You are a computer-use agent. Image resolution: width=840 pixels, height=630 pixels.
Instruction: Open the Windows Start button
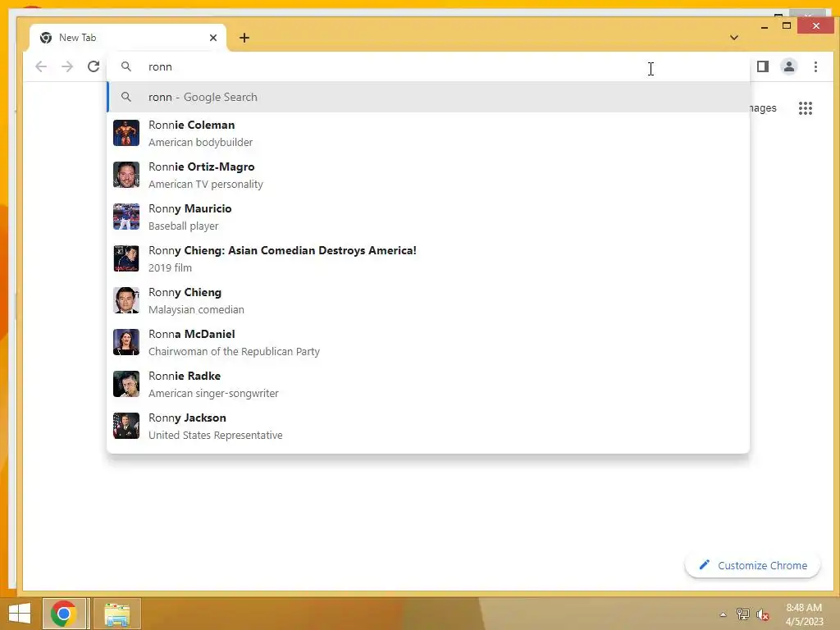20,614
